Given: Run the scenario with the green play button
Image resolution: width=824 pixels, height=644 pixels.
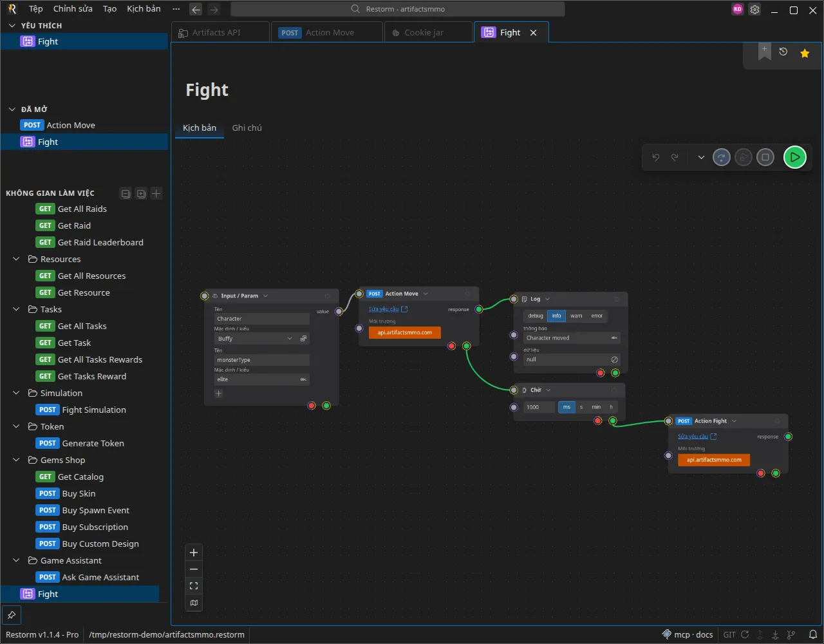Looking at the screenshot, I should [795, 157].
